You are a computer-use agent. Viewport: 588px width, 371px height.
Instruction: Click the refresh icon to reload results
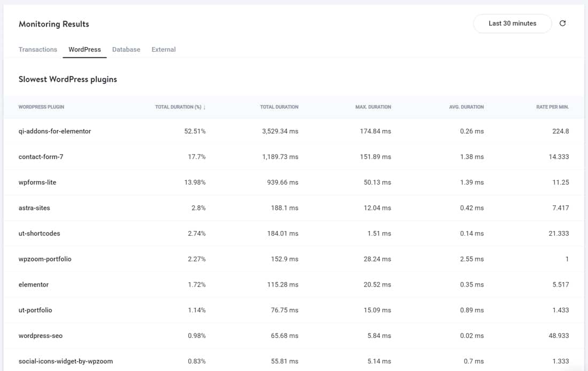tap(562, 24)
